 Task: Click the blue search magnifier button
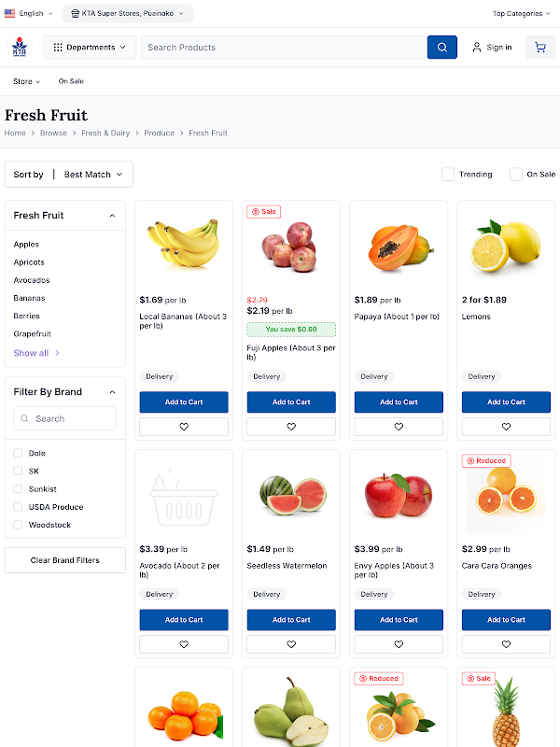coord(441,47)
